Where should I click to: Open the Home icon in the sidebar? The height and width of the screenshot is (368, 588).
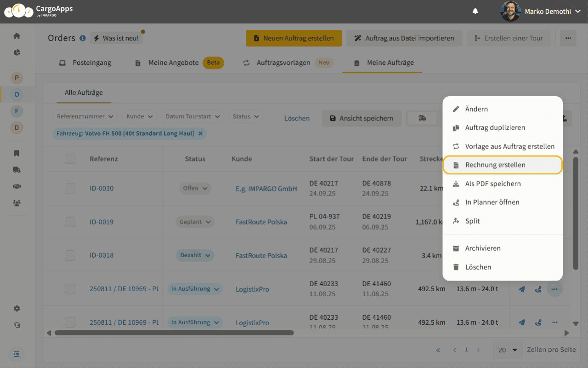click(17, 35)
